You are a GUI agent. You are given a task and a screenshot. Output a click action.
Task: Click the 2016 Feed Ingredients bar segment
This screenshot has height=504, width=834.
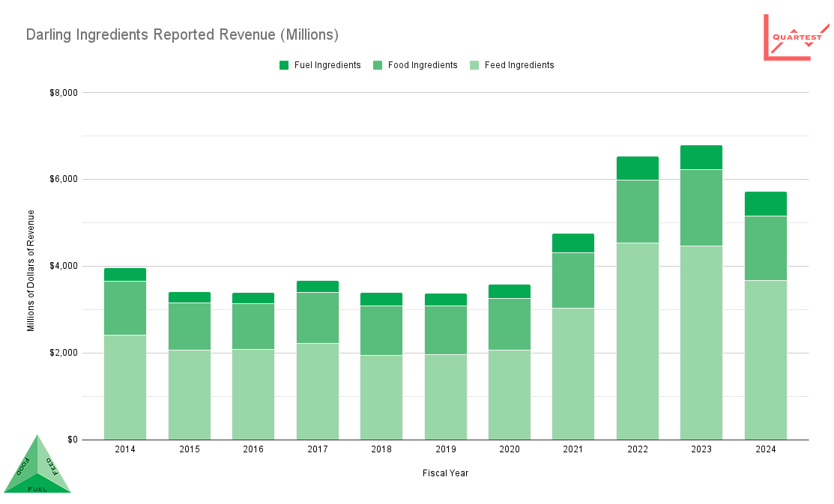(253, 395)
